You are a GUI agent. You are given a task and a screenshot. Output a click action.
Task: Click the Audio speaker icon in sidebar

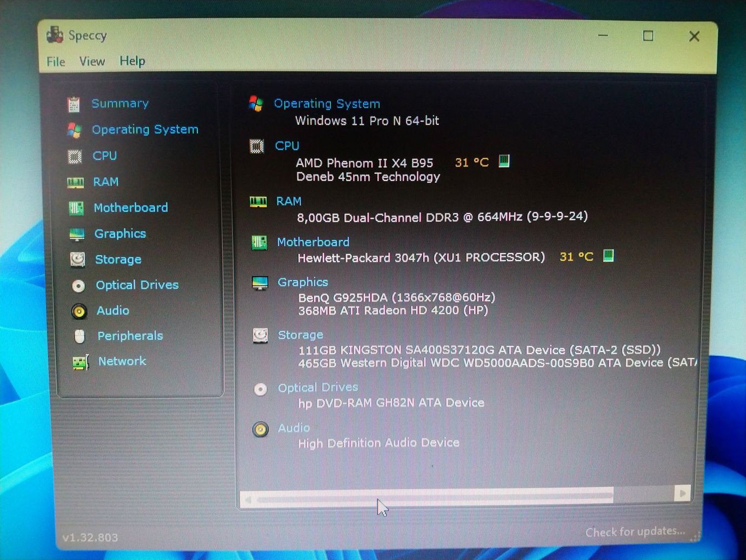pyautogui.click(x=79, y=311)
